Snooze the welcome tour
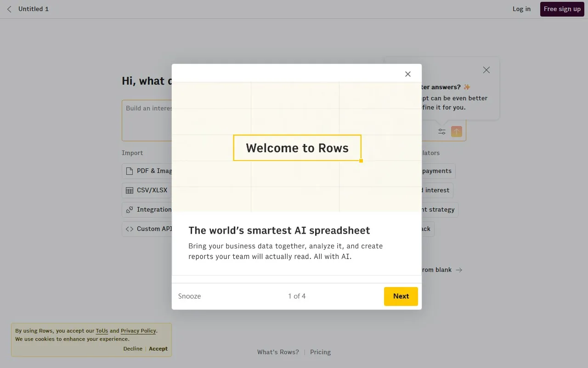 coord(189,296)
